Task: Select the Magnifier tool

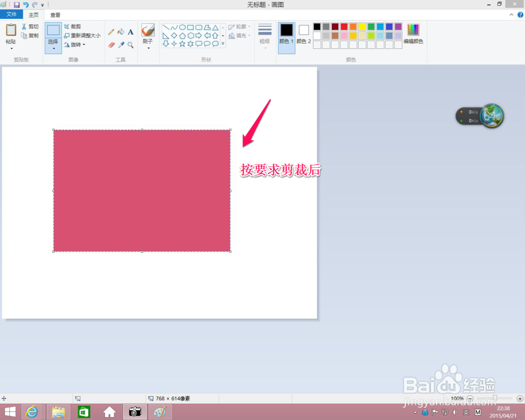Action: [x=131, y=45]
